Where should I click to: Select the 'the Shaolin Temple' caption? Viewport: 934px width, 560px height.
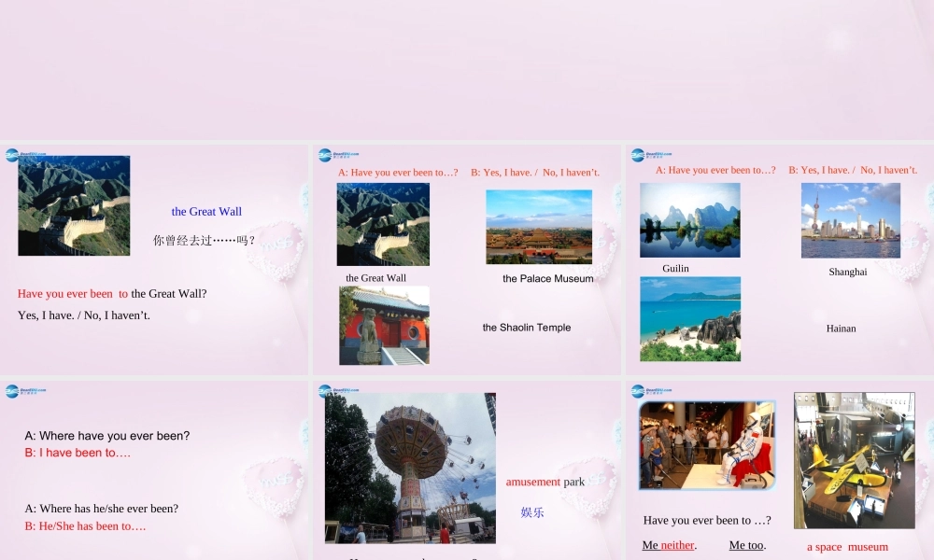(x=527, y=328)
